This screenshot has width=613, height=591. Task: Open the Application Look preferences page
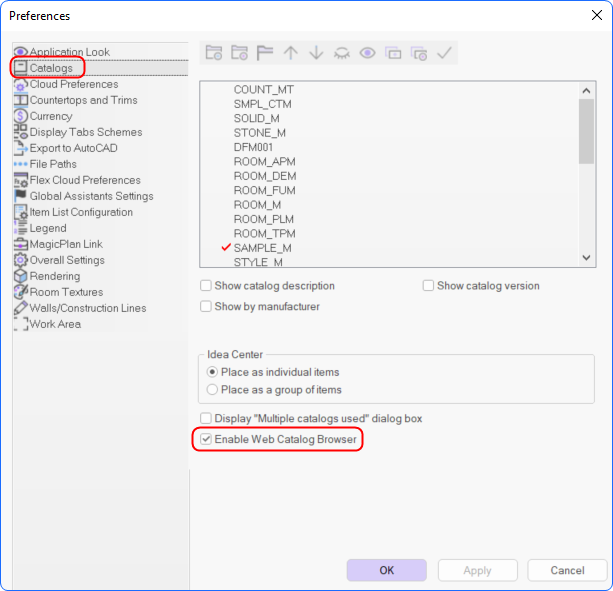pos(69,52)
